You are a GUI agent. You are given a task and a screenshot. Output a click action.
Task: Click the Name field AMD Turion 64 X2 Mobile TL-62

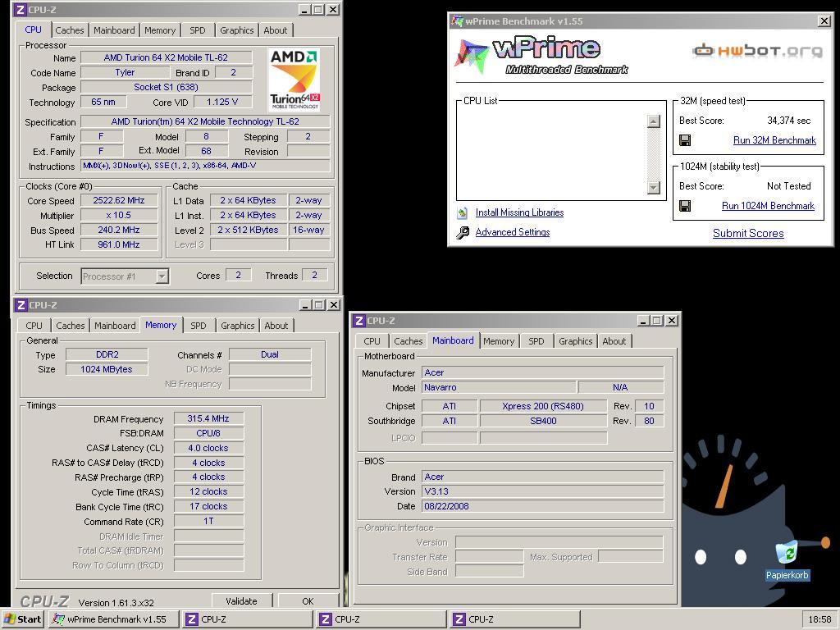pos(166,57)
